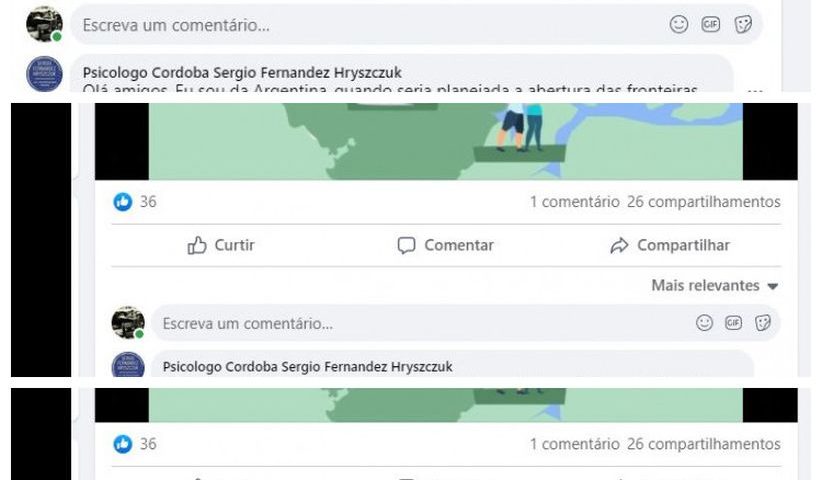This screenshot has height=480, width=822.
Task: Open Psicologo Cordoba Sergio profile name at top
Action: click(242, 72)
